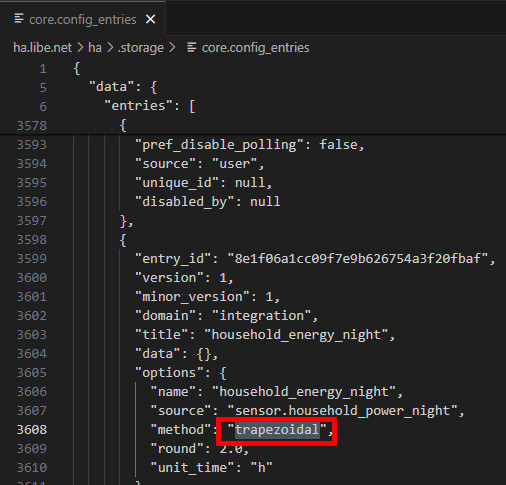Click line number 3598 in the gutter
The width and height of the screenshot is (506, 485).
[x=32, y=240]
